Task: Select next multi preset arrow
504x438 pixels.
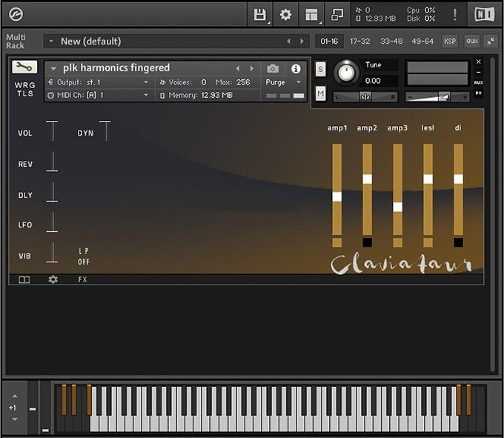Action: [302, 42]
